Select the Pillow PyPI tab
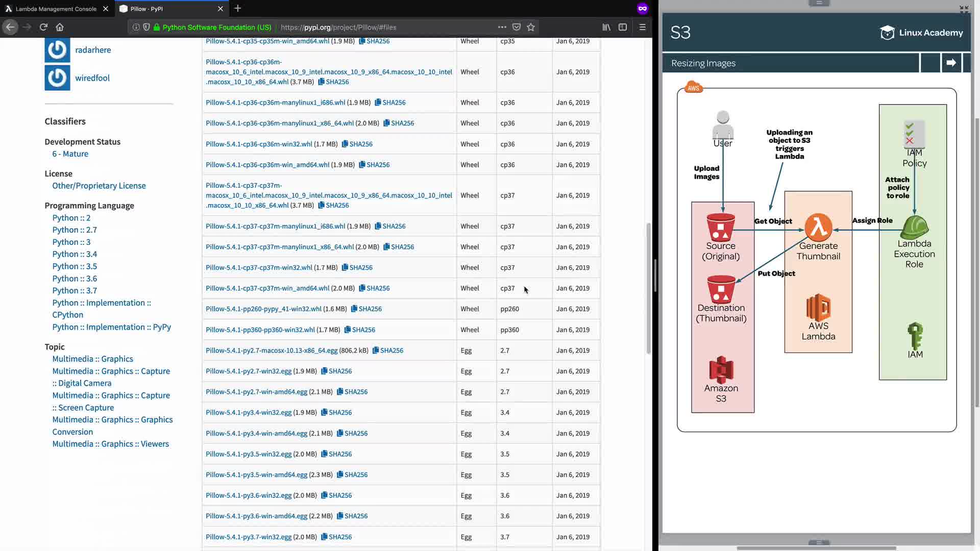980x551 pixels. coord(168,9)
